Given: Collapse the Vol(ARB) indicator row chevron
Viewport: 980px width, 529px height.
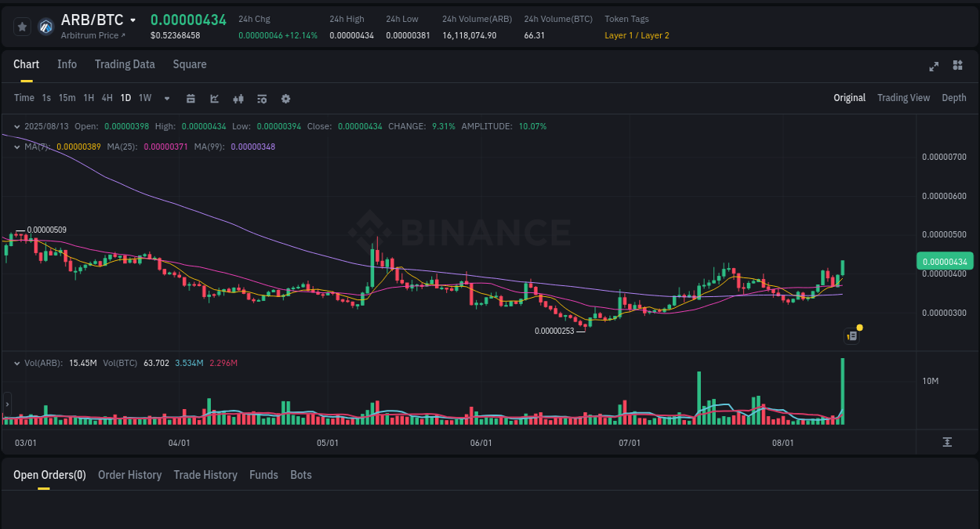Looking at the screenshot, I should point(17,363).
